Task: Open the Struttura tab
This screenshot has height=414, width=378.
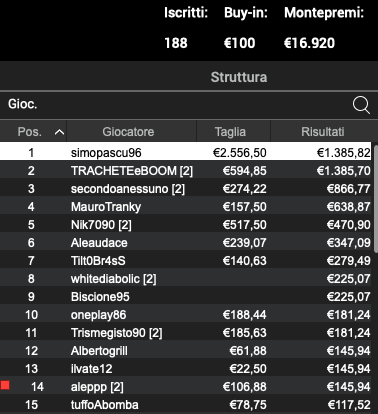Action: (x=239, y=77)
